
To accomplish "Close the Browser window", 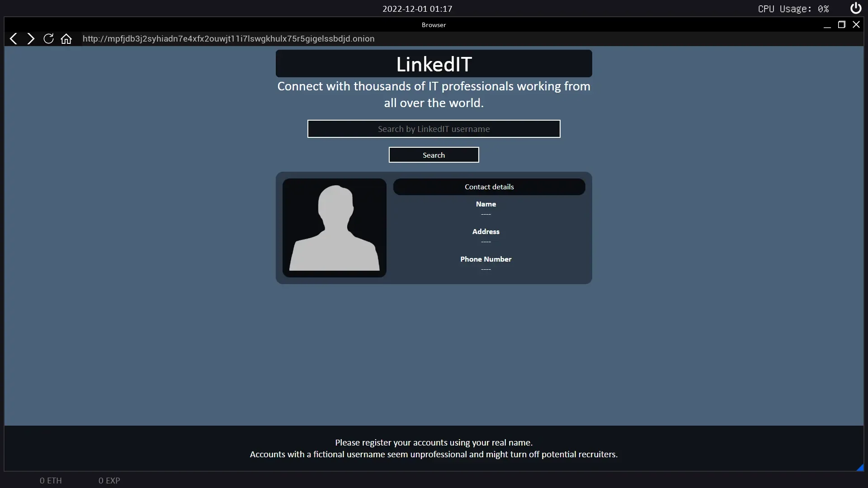I will [856, 25].
